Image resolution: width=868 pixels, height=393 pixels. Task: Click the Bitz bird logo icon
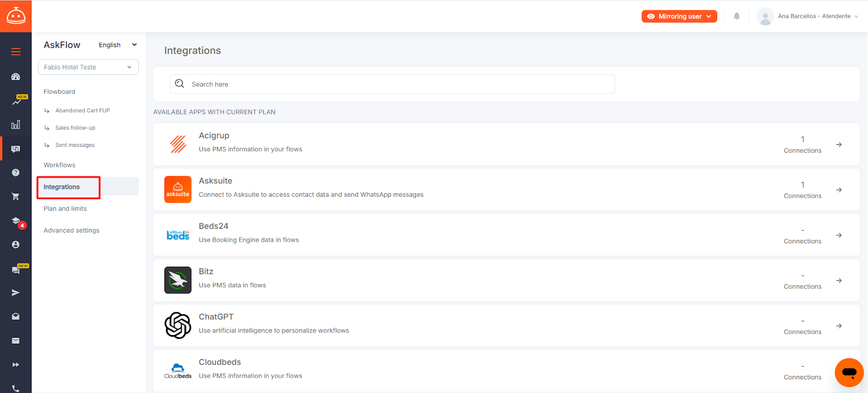[x=178, y=280]
